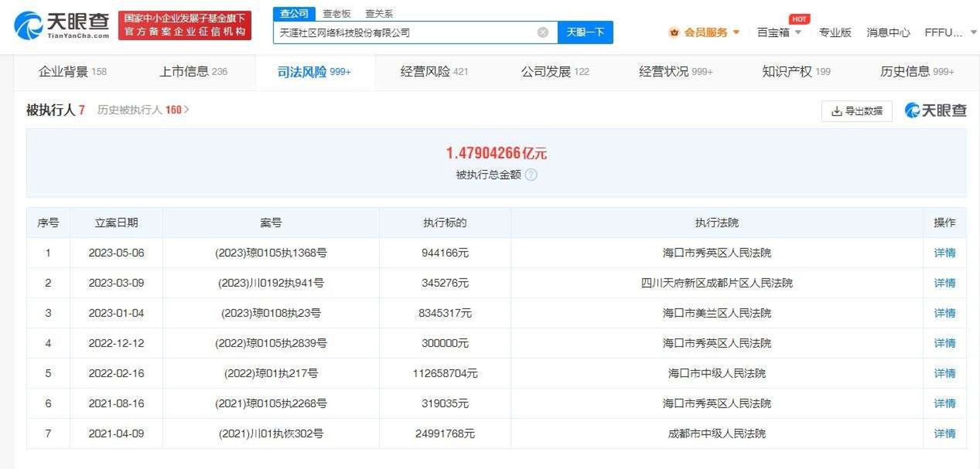Click the crown icon beside 会员服务

click(674, 33)
